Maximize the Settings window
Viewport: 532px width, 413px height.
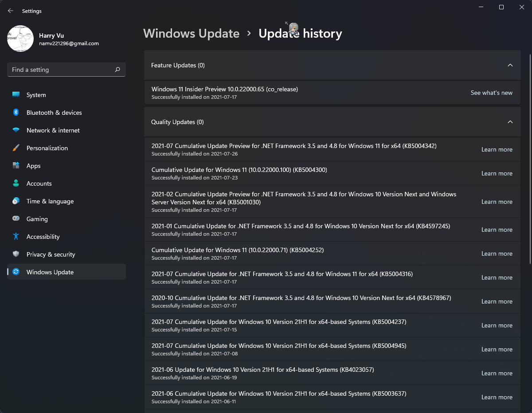[x=501, y=7]
